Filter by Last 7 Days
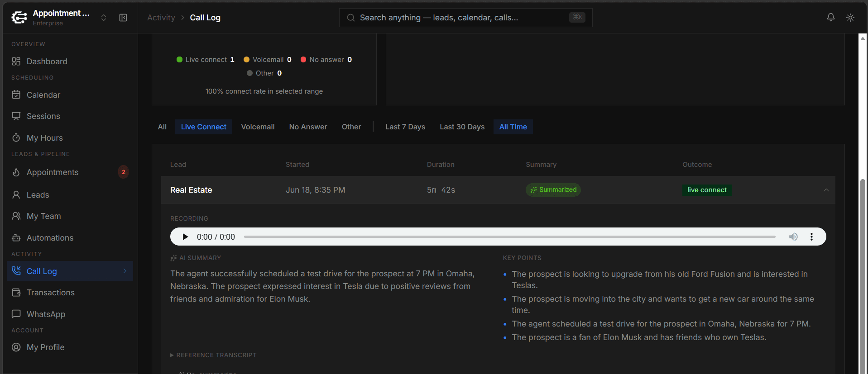The height and width of the screenshot is (374, 868). 405,127
